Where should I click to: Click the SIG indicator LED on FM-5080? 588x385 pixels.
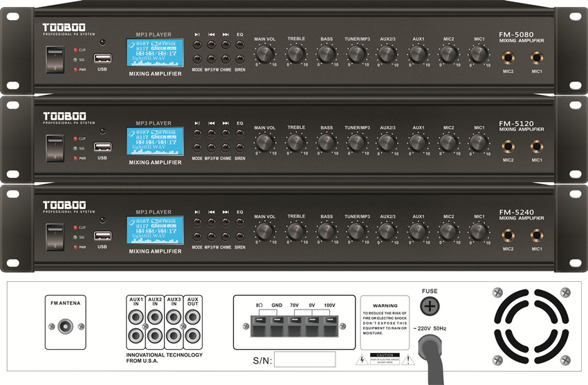pyautogui.click(x=75, y=60)
